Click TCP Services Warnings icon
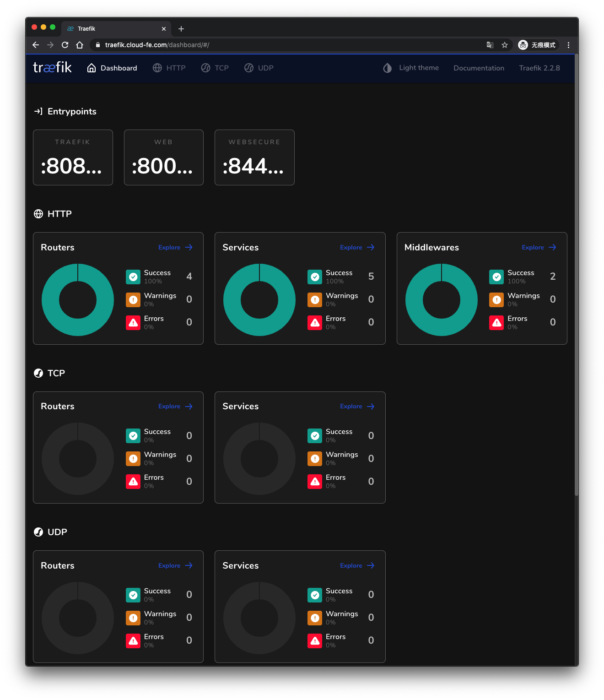 click(x=315, y=458)
